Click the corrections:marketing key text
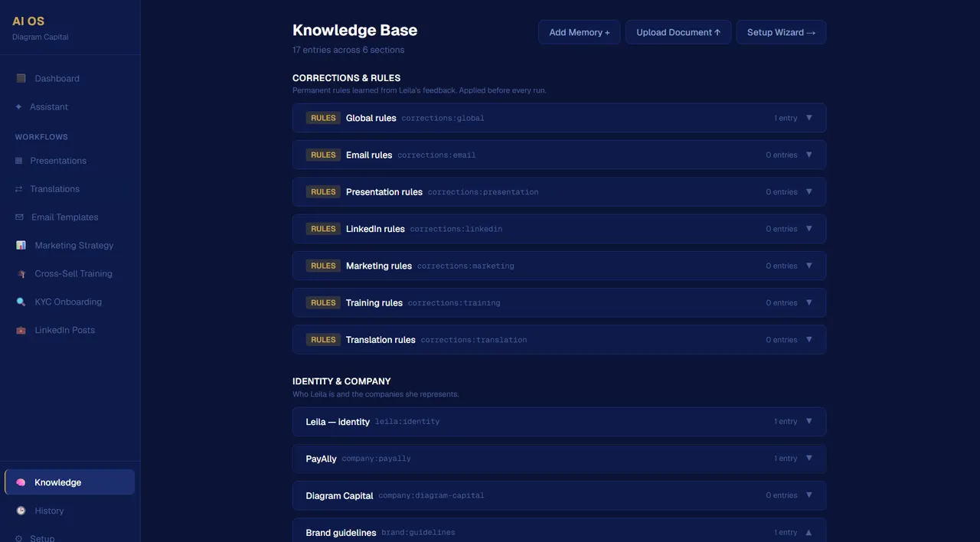Screen dimensions: 980x542 point(465,266)
